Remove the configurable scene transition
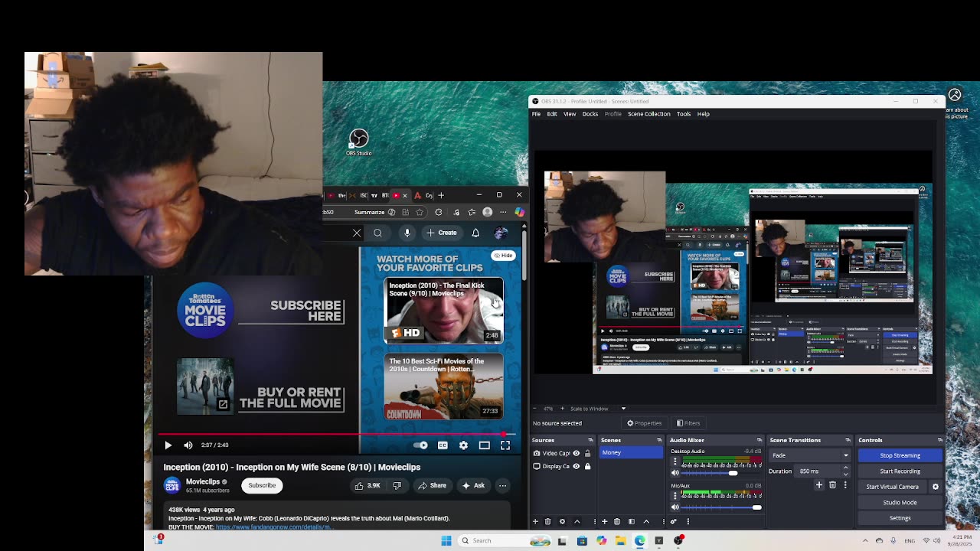Viewport: 980px width, 551px height. [832, 484]
